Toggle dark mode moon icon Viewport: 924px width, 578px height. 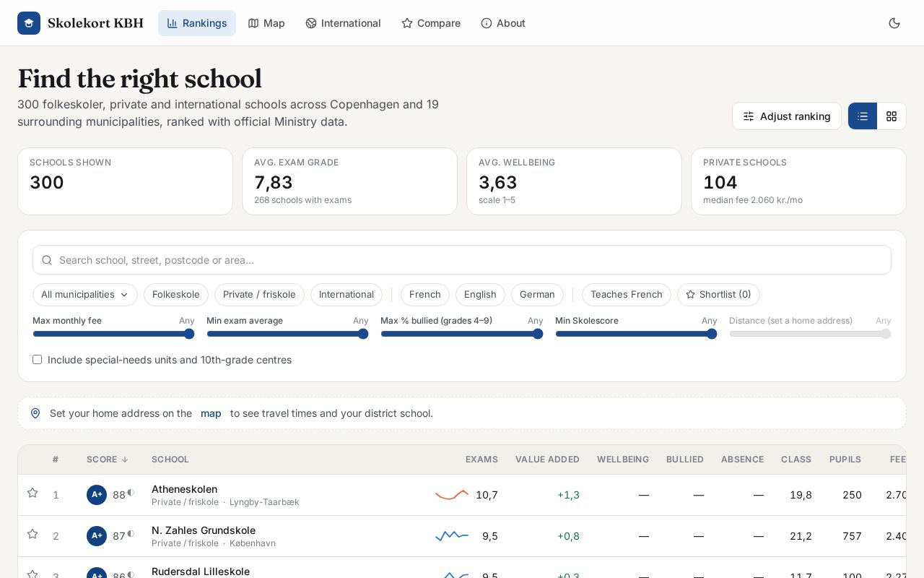pyautogui.click(x=894, y=23)
